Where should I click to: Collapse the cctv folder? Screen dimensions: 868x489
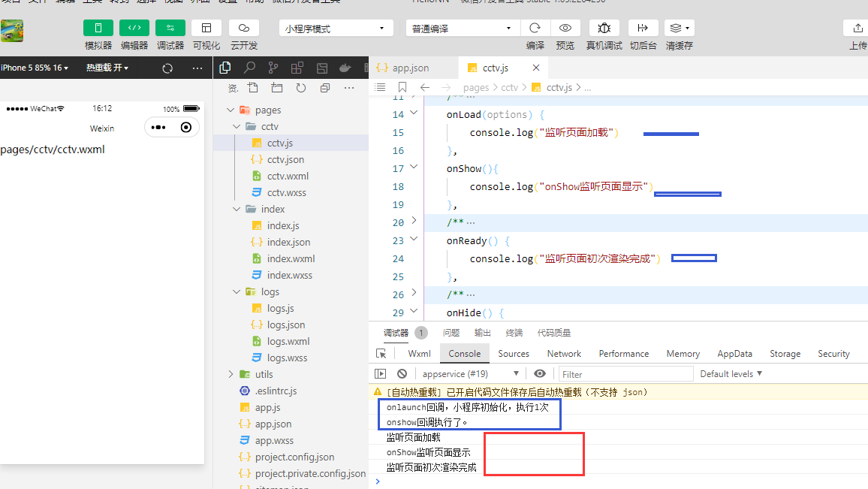(237, 126)
